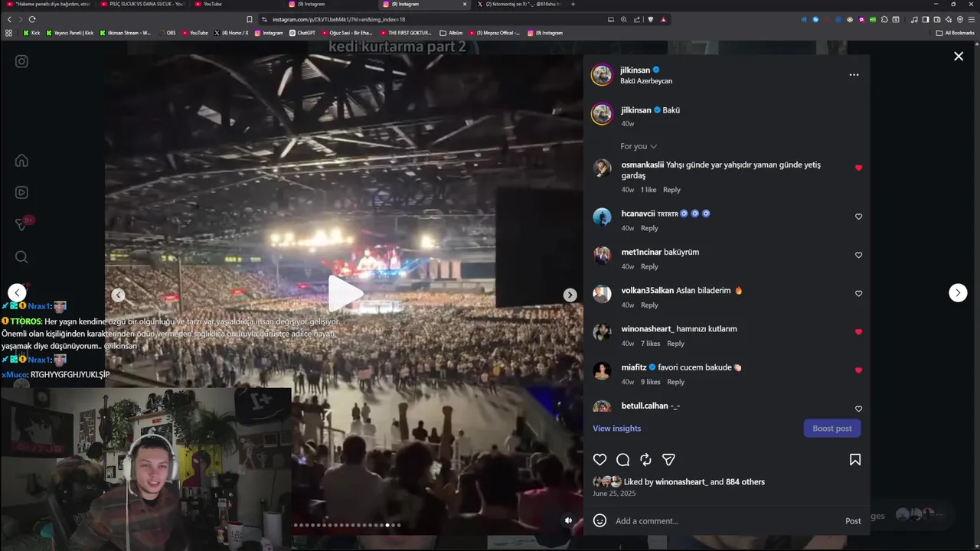Unmute the video sound

pyautogui.click(x=568, y=520)
